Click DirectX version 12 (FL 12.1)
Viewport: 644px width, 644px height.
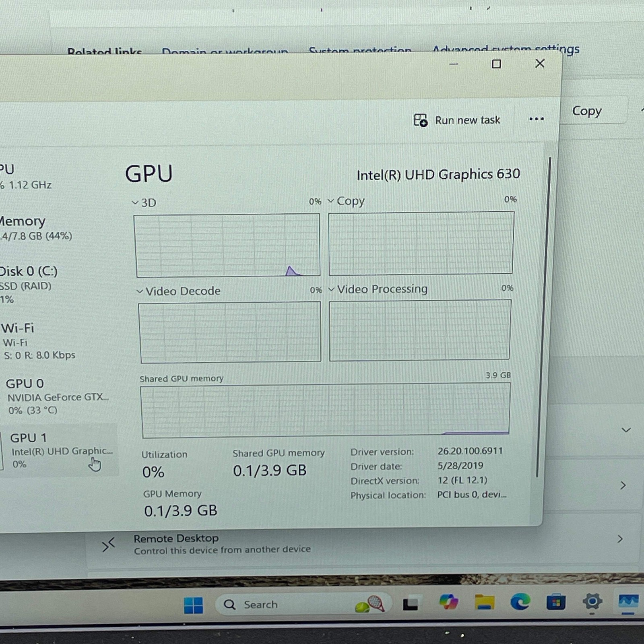(x=462, y=480)
